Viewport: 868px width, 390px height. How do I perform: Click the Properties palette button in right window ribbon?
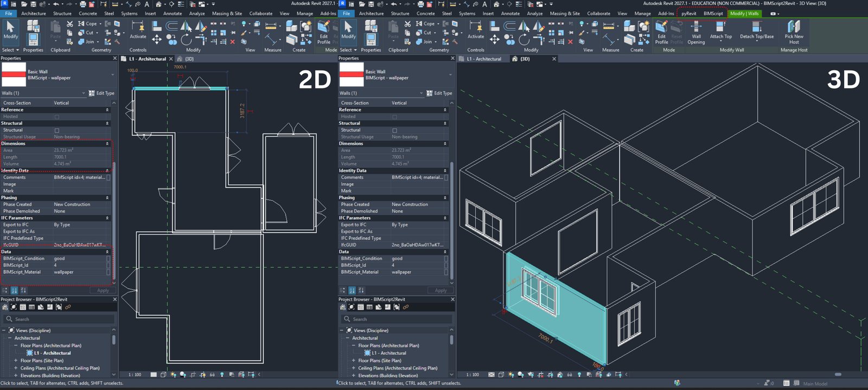point(371,39)
